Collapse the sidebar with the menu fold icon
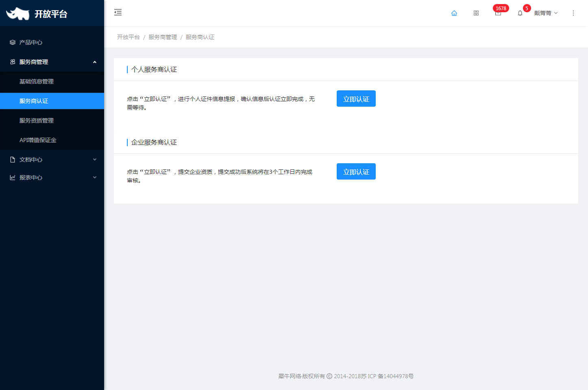 coord(118,12)
